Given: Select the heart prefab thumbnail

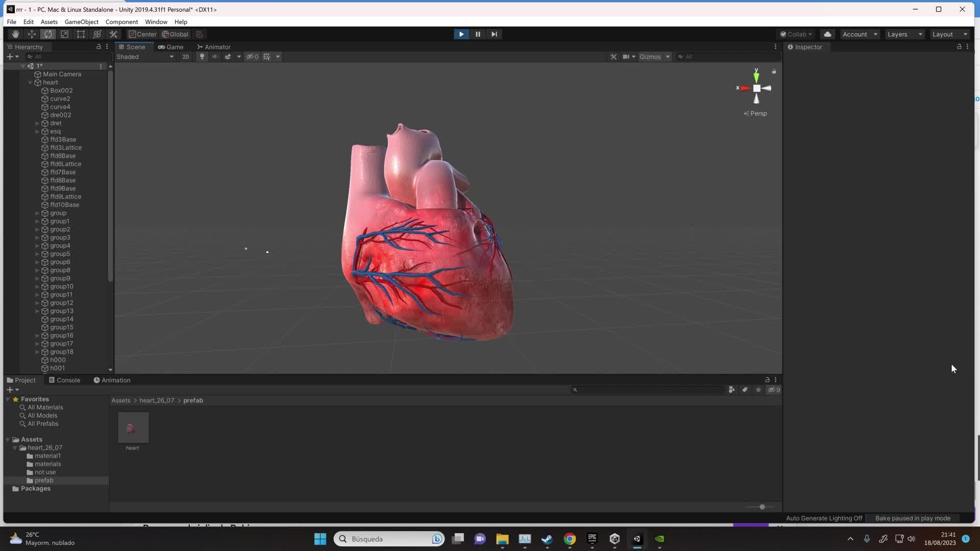Looking at the screenshot, I should point(133,428).
